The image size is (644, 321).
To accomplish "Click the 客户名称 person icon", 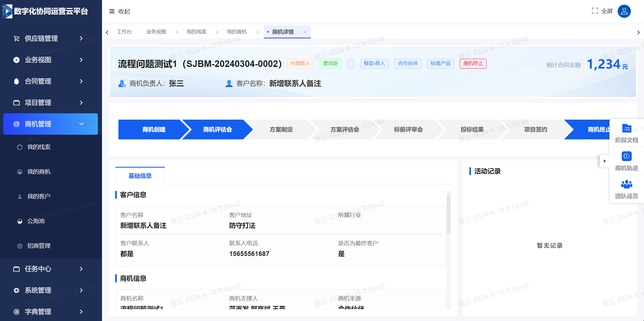I will (x=229, y=83).
